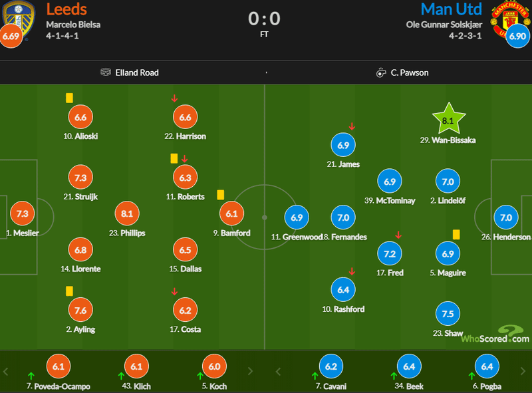Click substitute Klich's 6.1 rating
This screenshot has width=532, height=393.
pos(136,366)
